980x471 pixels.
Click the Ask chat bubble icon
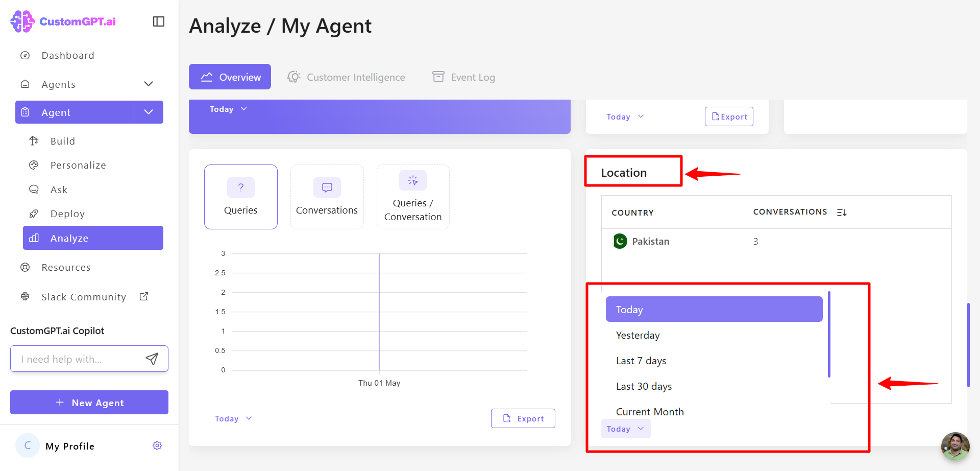[34, 189]
